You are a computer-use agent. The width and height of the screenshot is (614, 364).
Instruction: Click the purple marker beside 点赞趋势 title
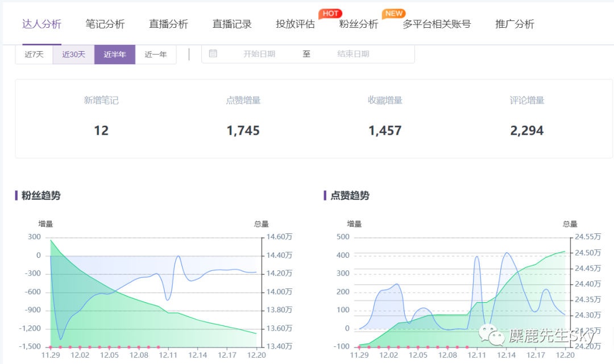[325, 195]
